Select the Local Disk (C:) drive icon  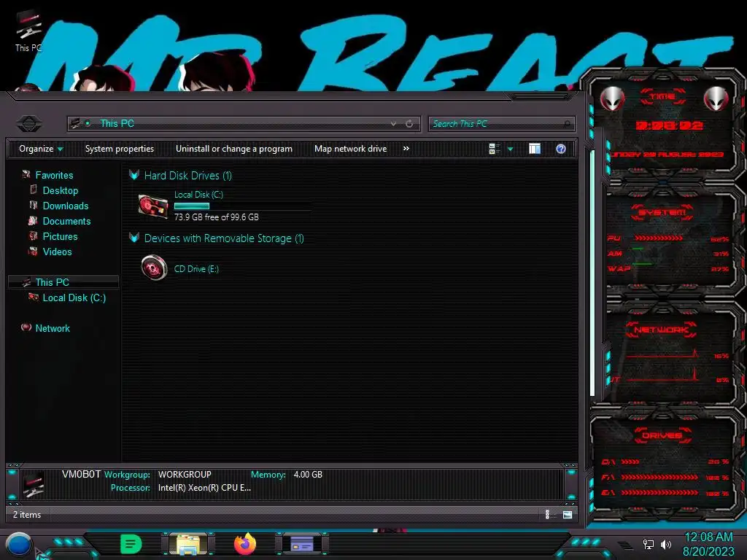click(x=153, y=206)
